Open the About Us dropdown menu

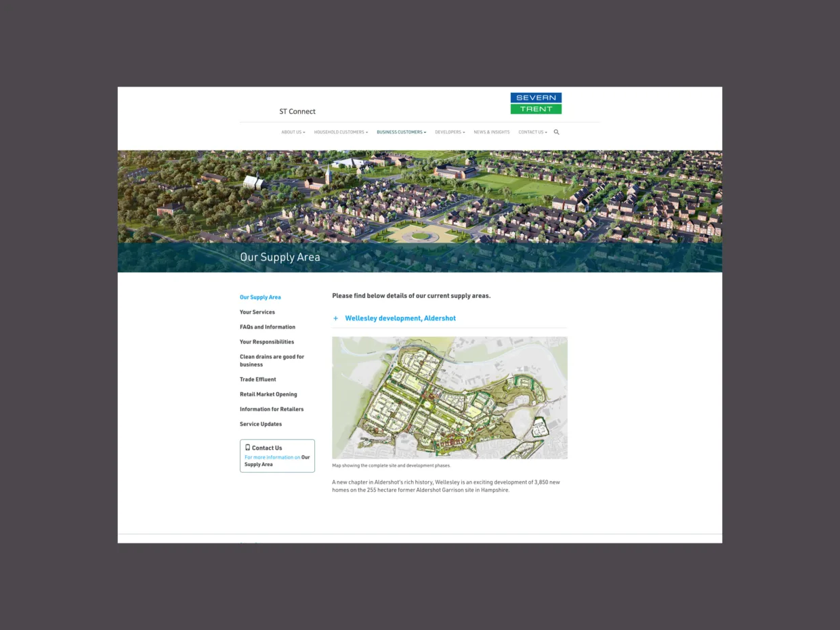[x=293, y=132]
